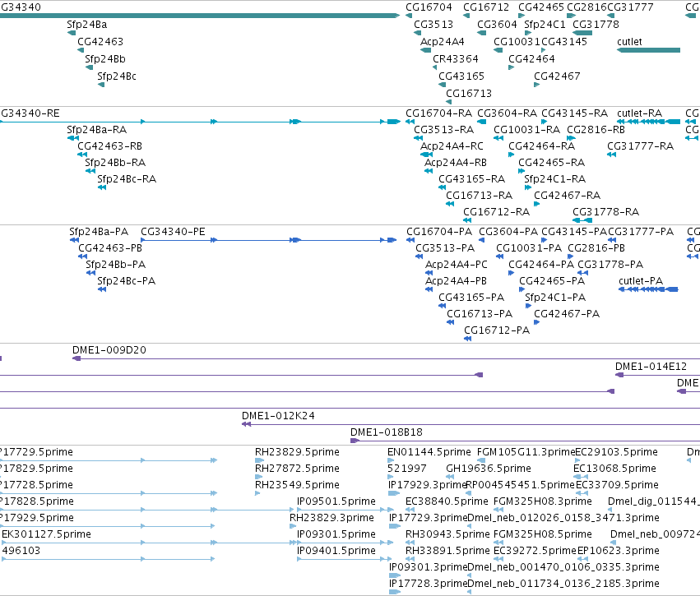The image size is (700, 596).
Task: Click the CG34340-PE protein label
Action: click(x=174, y=232)
